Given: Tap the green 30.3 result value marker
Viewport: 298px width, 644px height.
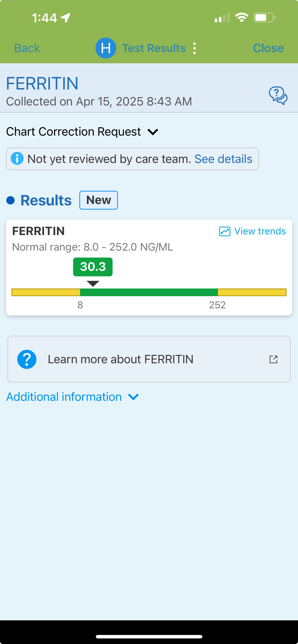Looking at the screenshot, I should (x=93, y=267).
